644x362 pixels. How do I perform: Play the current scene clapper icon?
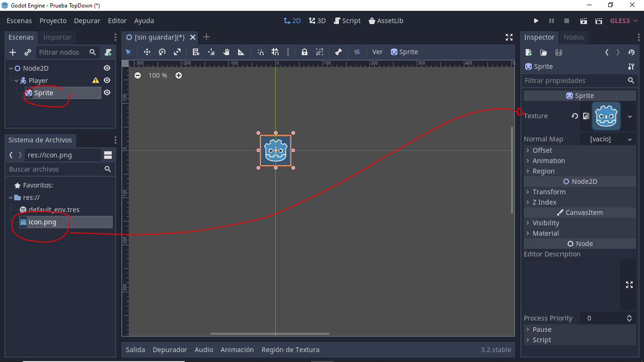(x=584, y=21)
